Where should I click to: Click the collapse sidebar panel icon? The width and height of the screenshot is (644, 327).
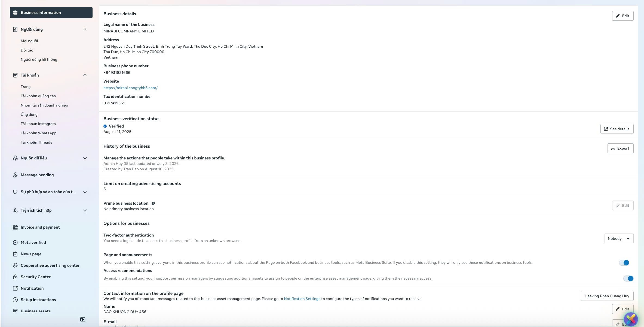click(83, 319)
